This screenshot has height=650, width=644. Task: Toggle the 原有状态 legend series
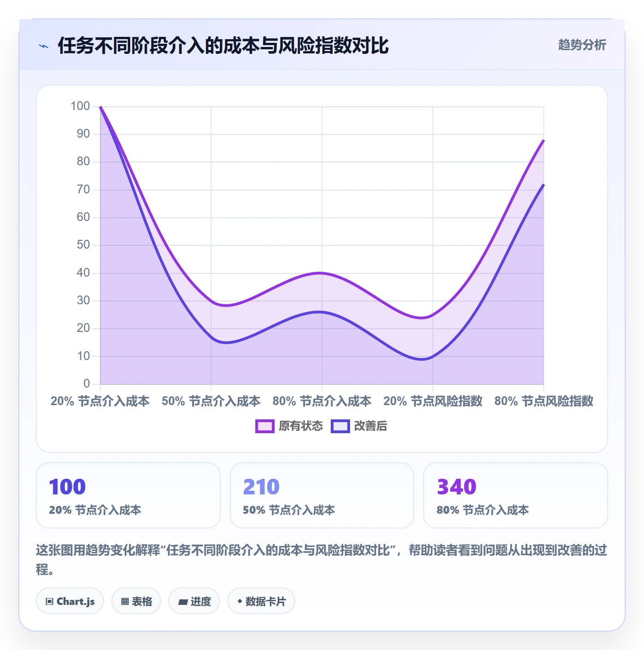[289, 426]
